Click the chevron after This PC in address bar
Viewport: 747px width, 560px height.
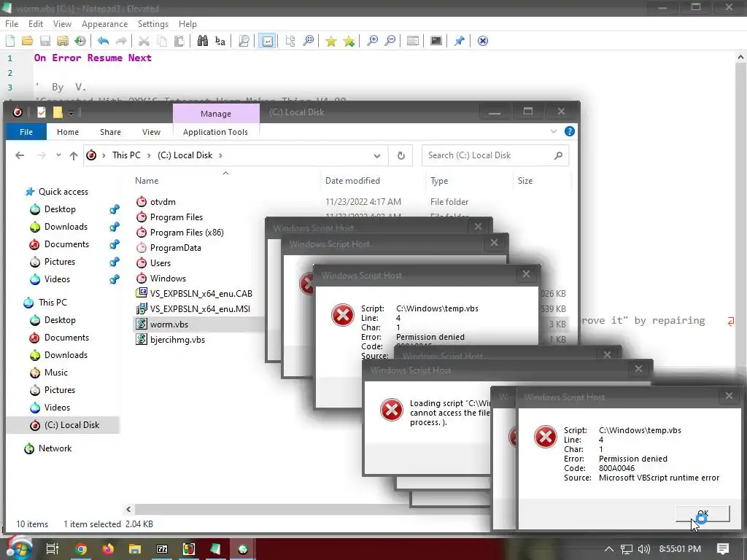[x=149, y=155]
